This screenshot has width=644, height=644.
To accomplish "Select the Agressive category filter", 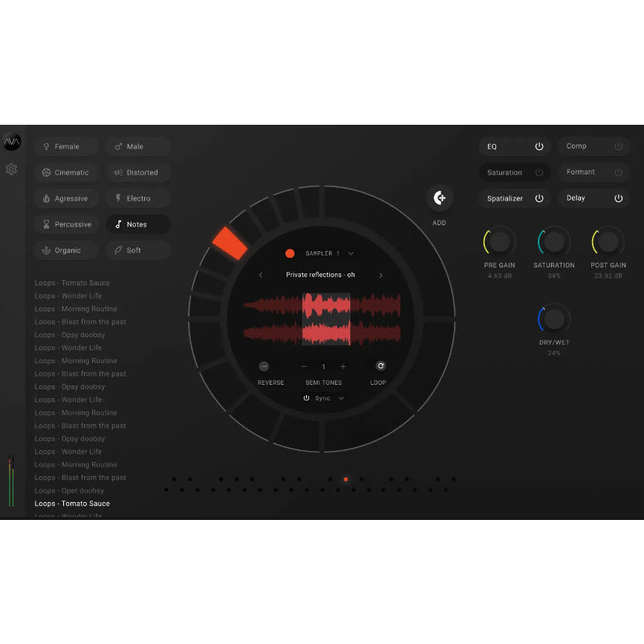I will pyautogui.click(x=66, y=198).
